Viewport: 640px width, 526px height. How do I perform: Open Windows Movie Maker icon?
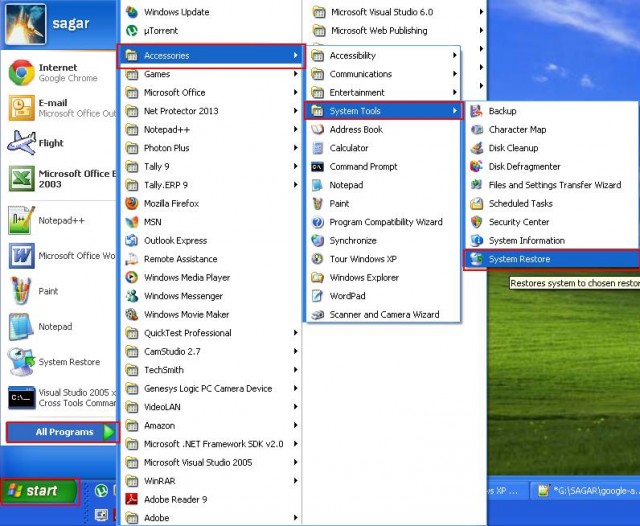(132, 314)
